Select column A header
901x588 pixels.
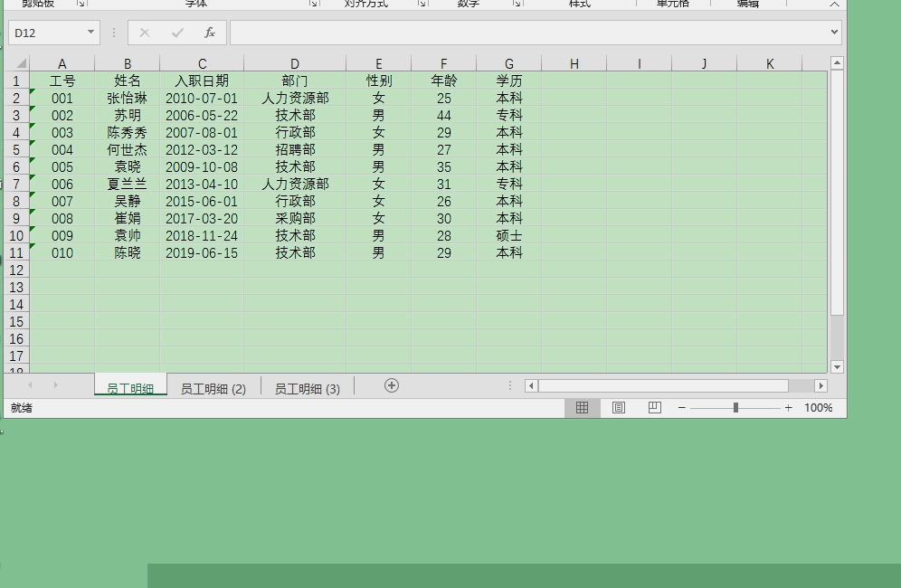pyautogui.click(x=62, y=64)
